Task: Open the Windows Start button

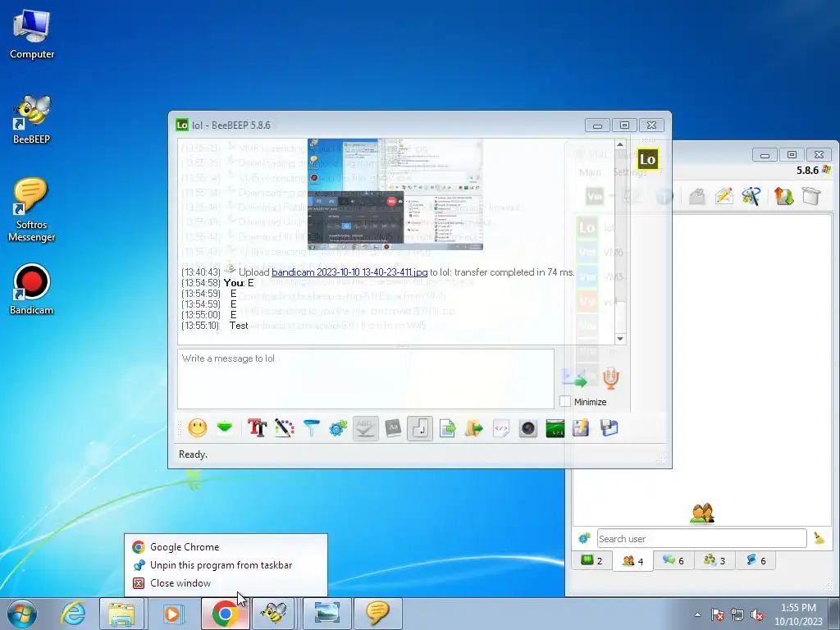Action: [x=21, y=614]
